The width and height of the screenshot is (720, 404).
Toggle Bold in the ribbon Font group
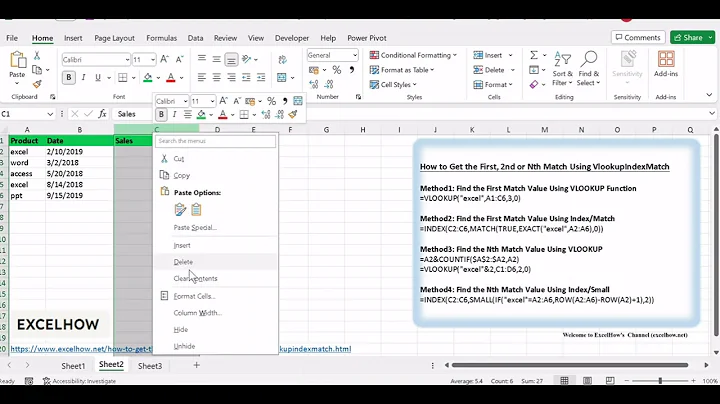pos(69,78)
